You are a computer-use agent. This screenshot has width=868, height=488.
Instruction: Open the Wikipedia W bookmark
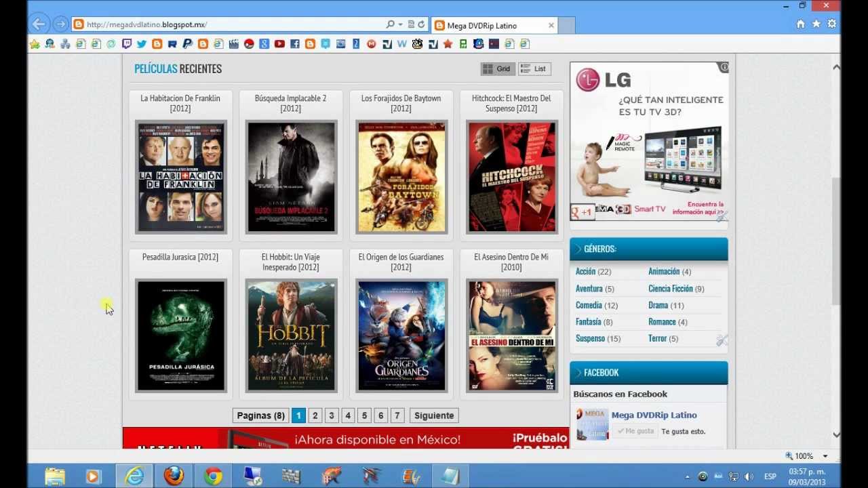(x=402, y=44)
